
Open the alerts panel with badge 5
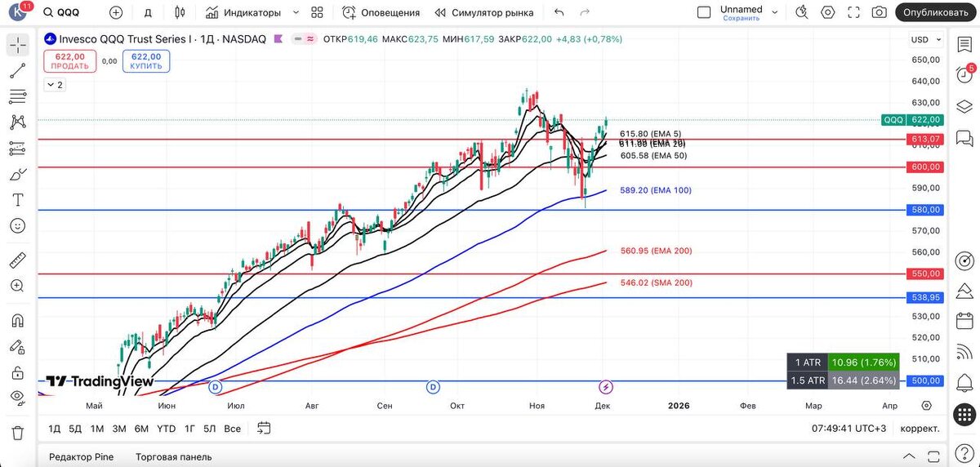pos(964,75)
